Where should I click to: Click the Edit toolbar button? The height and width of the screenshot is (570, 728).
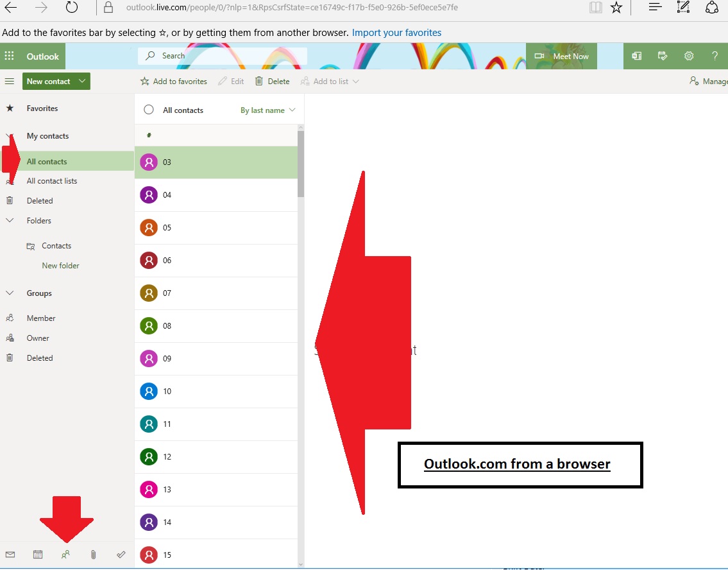[x=231, y=82]
